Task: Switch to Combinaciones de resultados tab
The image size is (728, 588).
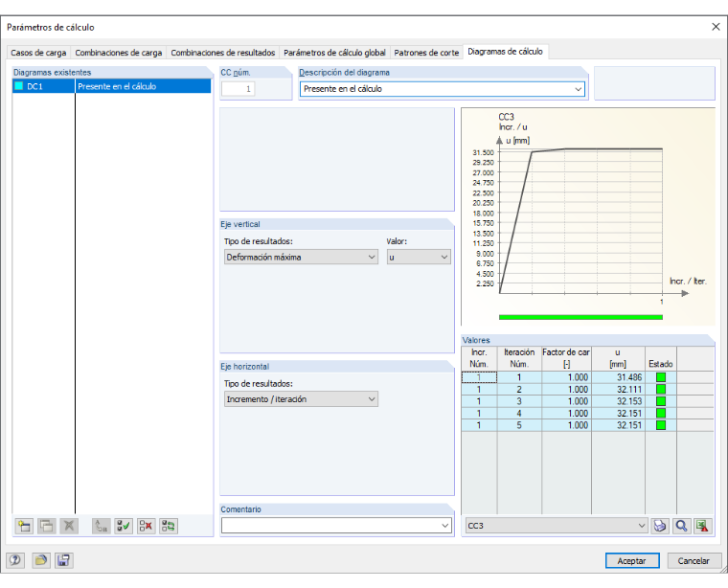Action: (x=223, y=53)
